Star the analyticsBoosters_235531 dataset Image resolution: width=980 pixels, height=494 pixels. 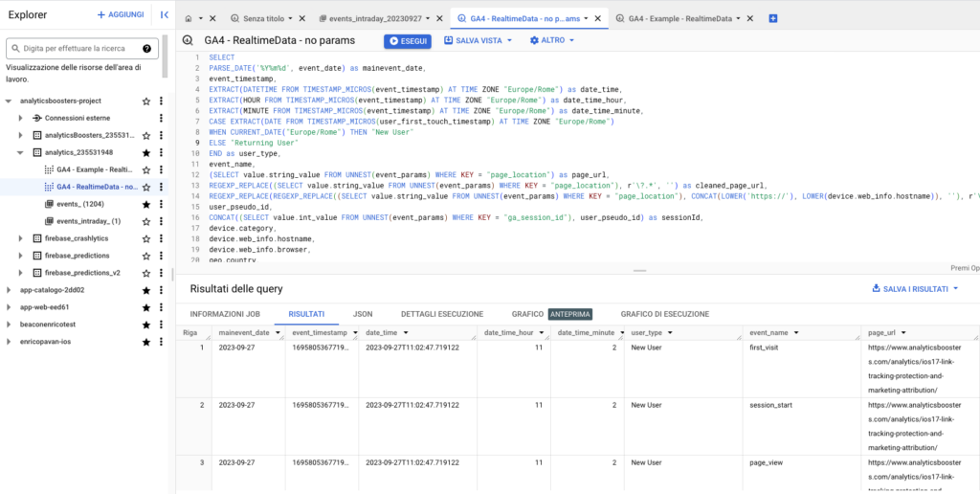click(146, 135)
